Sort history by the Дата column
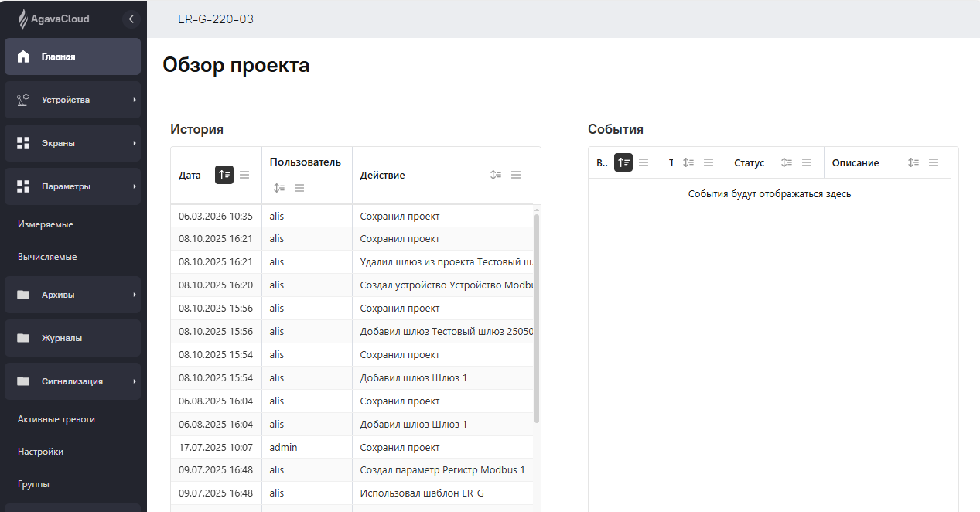The width and height of the screenshot is (980, 512). 224,176
